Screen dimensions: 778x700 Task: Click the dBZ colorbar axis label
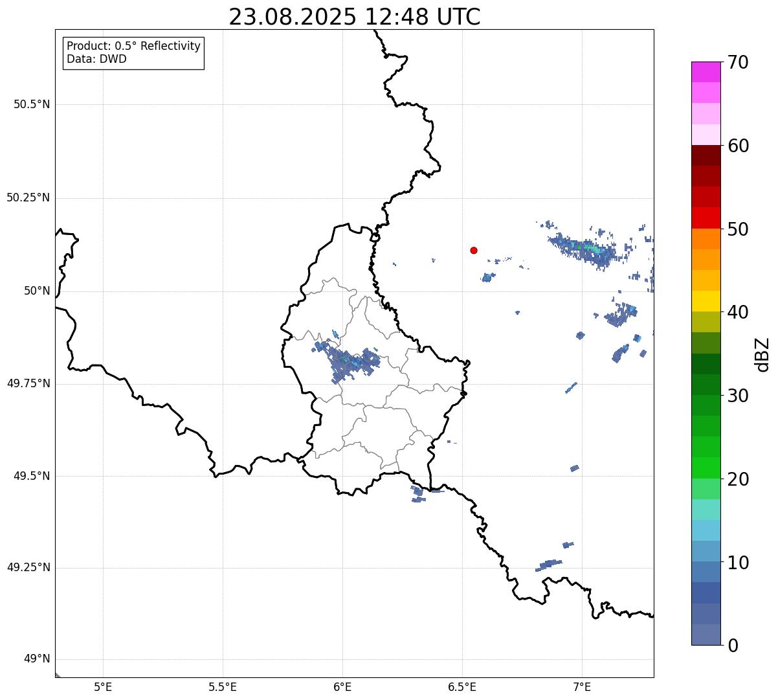tap(762, 354)
